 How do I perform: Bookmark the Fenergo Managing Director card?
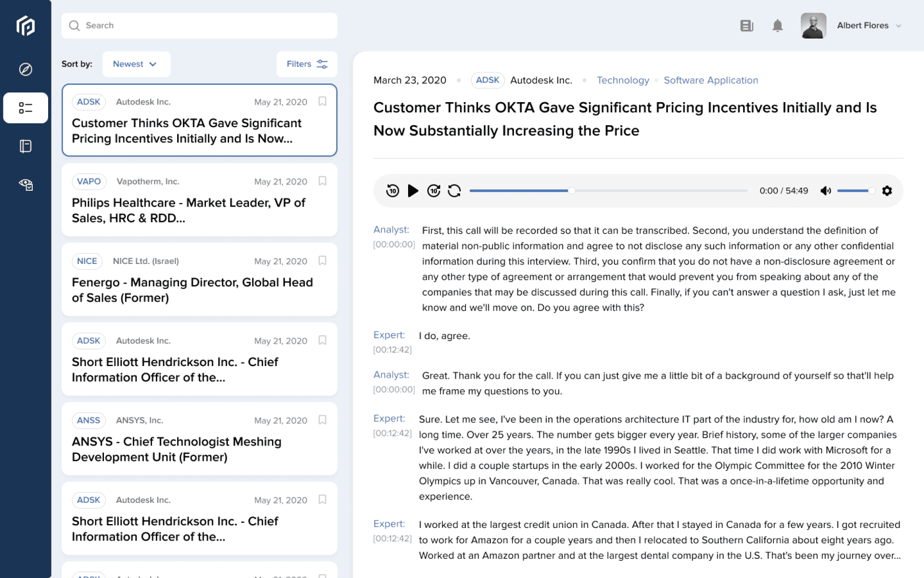click(x=322, y=261)
